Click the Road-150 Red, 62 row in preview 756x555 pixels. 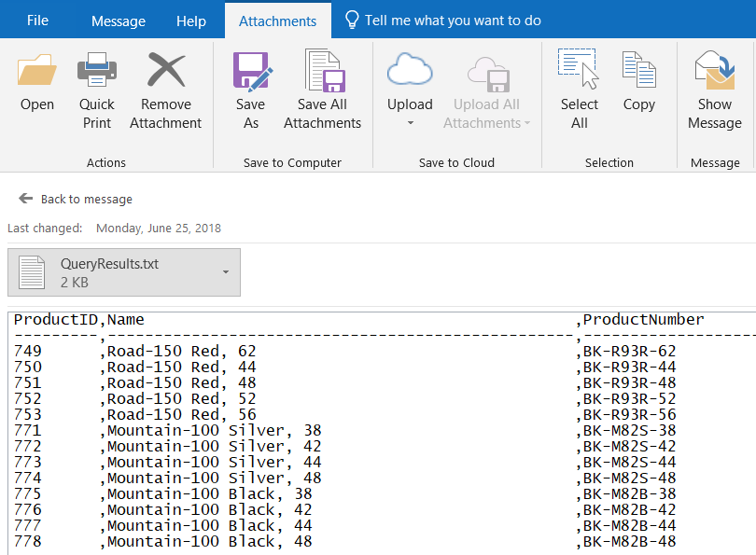(x=181, y=352)
